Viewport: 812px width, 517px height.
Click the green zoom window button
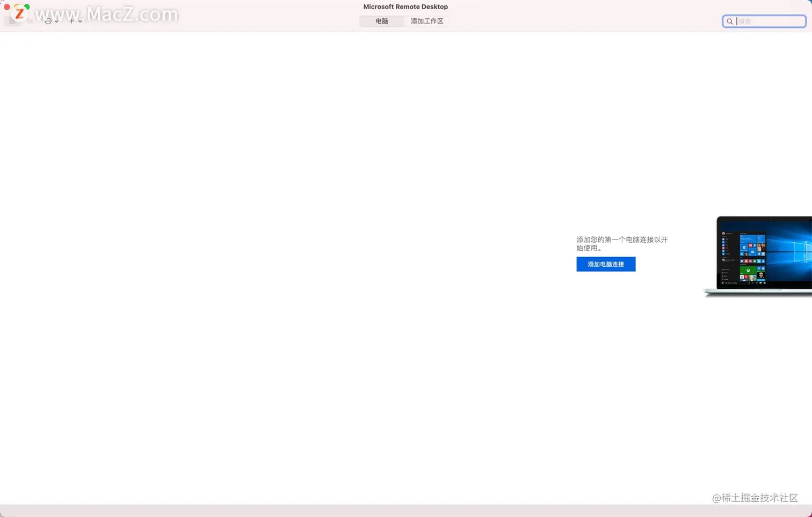point(27,7)
